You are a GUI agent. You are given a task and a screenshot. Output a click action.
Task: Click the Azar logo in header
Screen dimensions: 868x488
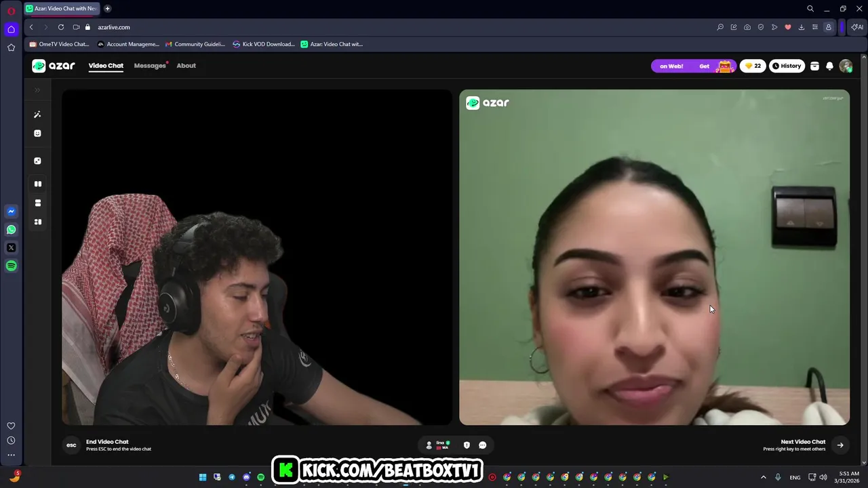(54, 66)
